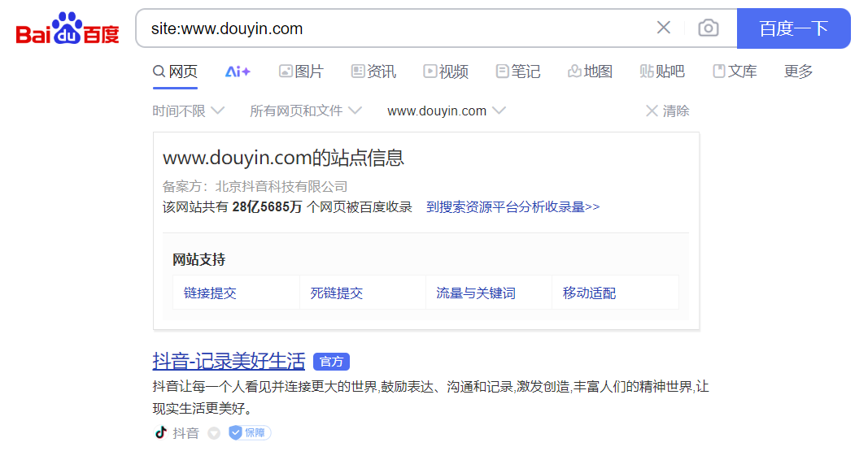Clear the search box with X icon
The image size is (868, 460).
[664, 28]
